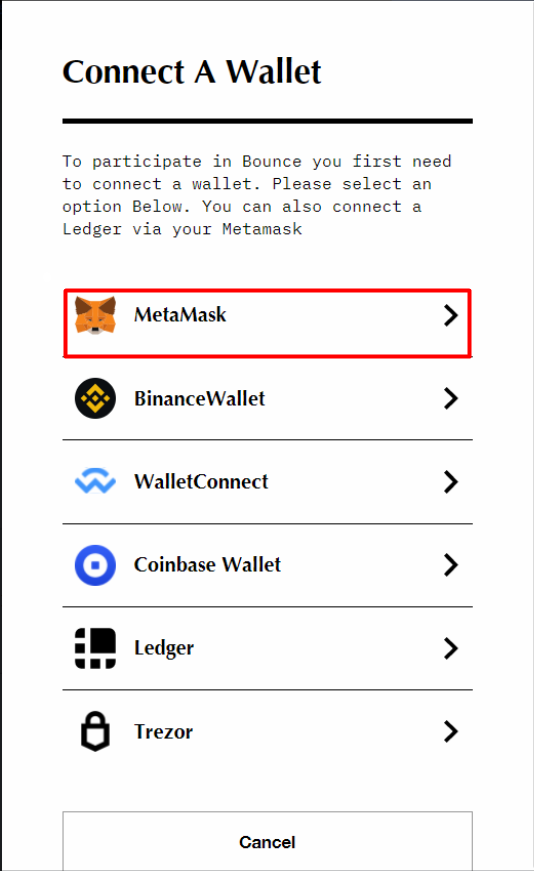This screenshot has width=534, height=871.
Task: Open the WalletConnect row chevron arrow
Action: click(451, 482)
